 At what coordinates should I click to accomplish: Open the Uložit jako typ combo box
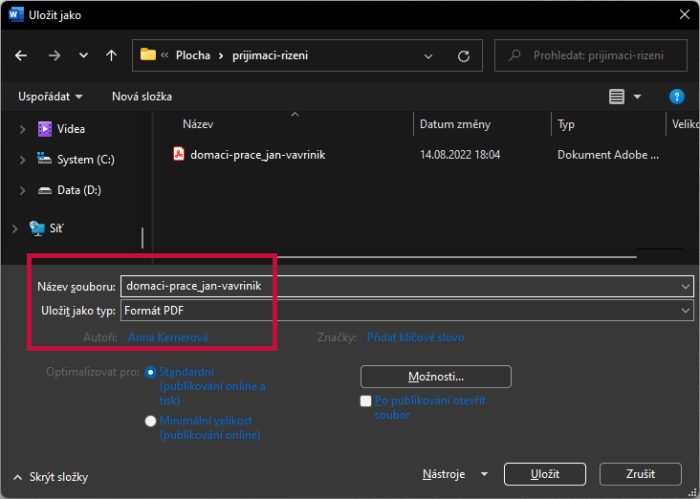(x=407, y=310)
